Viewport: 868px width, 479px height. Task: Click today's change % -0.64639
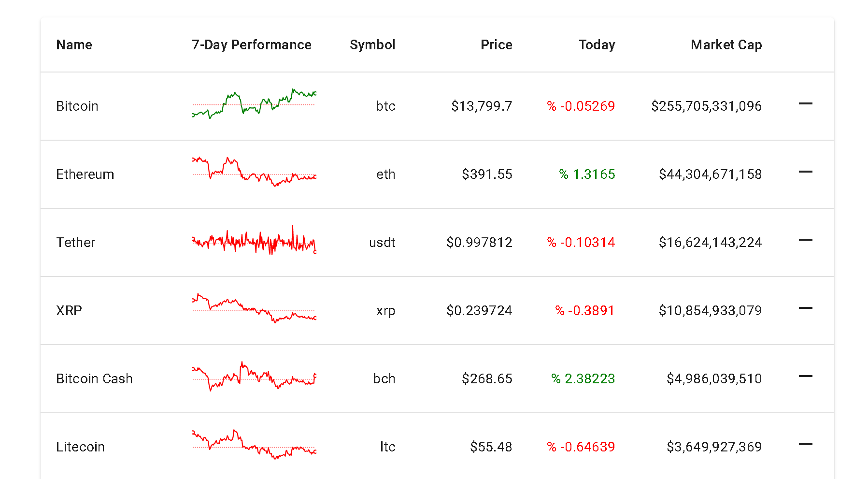click(x=581, y=447)
